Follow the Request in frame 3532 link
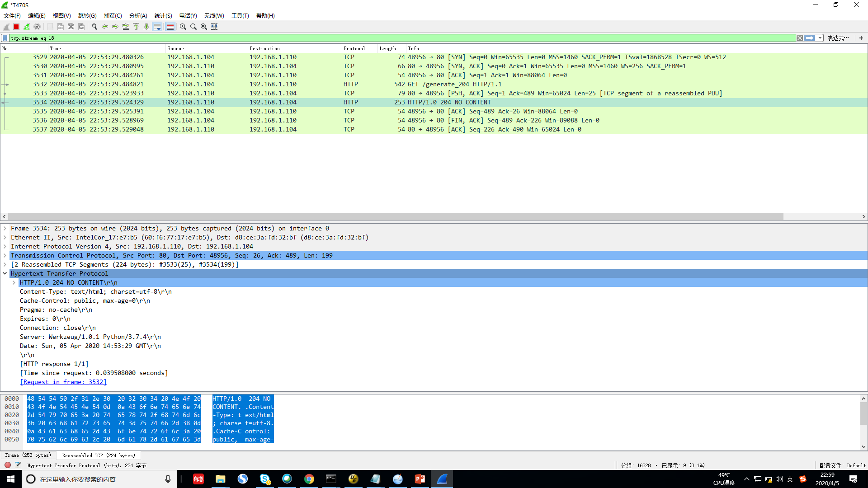The height and width of the screenshot is (488, 868). pos(63,382)
